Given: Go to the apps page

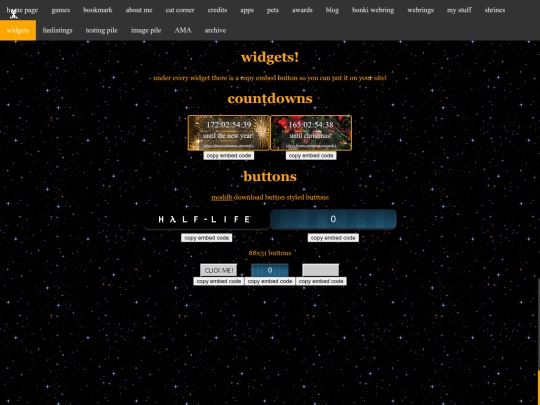Looking at the screenshot, I should (247, 10).
